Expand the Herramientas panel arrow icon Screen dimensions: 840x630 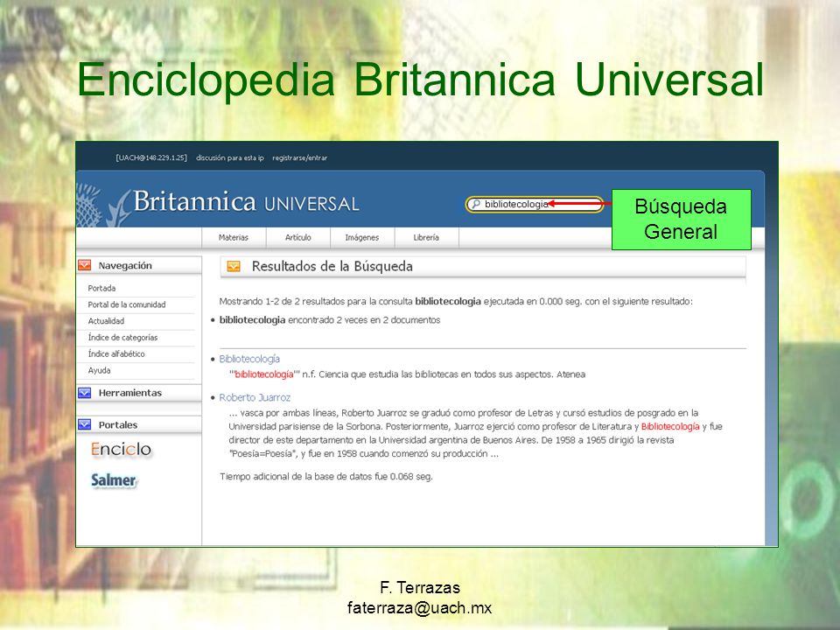pyautogui.click(x=85, y=393)
